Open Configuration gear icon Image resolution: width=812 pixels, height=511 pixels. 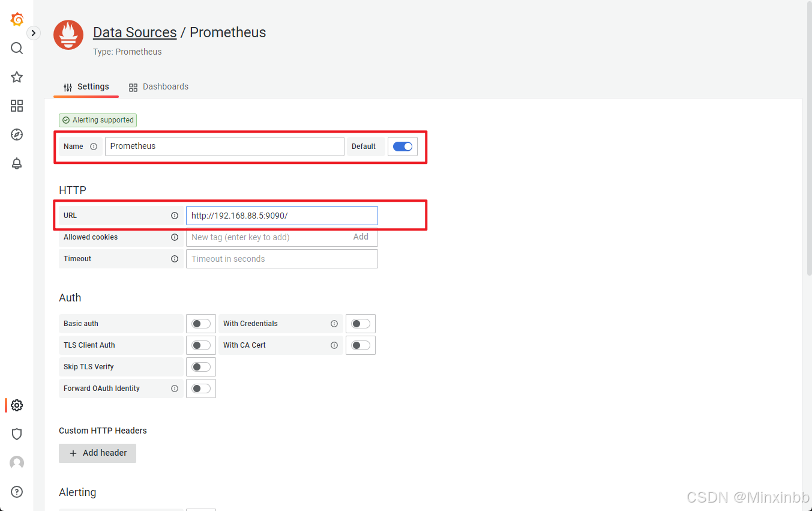click(x=17, y=405)
